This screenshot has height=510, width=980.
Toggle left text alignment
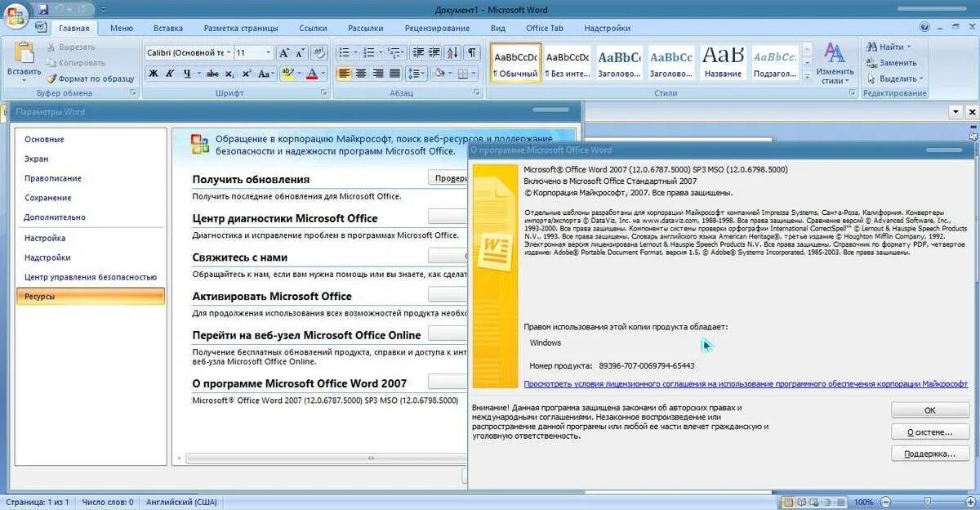coord(344,74)
